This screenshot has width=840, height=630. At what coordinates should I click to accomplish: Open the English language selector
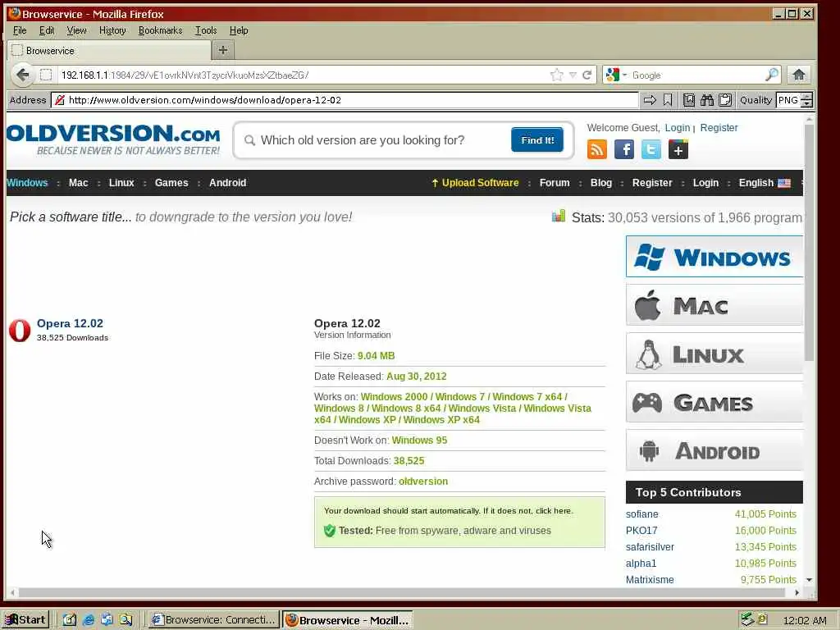pyautogui.click(x=765, y=183)
